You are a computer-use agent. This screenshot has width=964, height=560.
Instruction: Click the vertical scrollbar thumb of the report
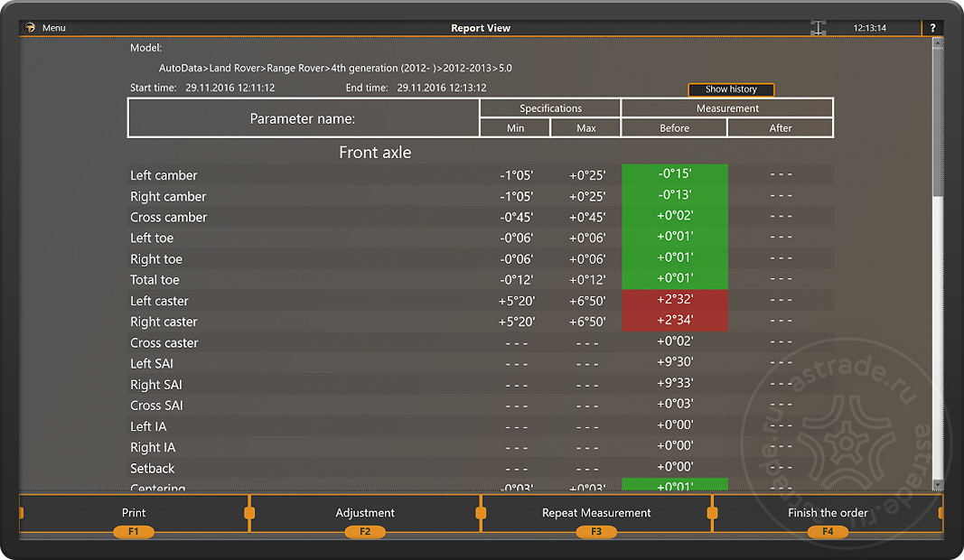tap(938, 123)
